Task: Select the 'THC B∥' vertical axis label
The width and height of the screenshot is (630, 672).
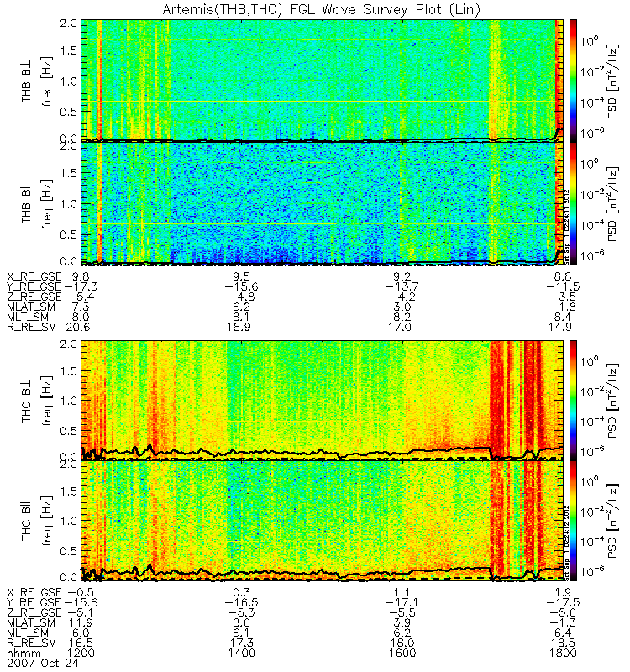Action: [x=27, y=522]
